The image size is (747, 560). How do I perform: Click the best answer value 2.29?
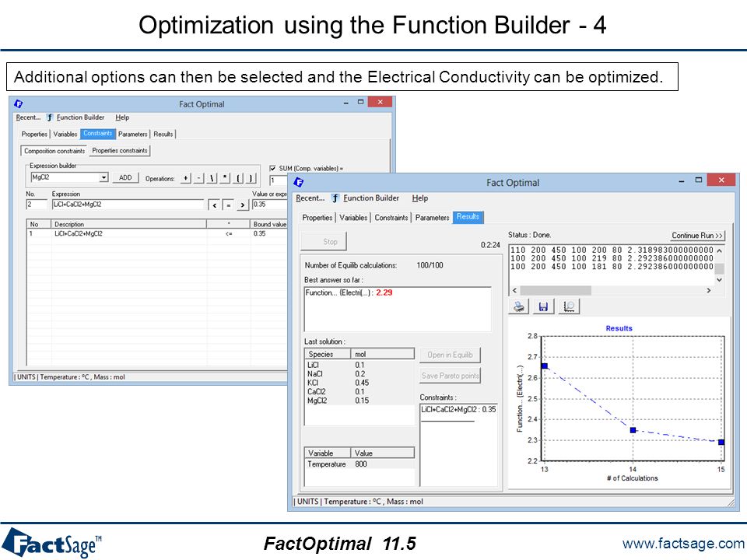(384, 293)
